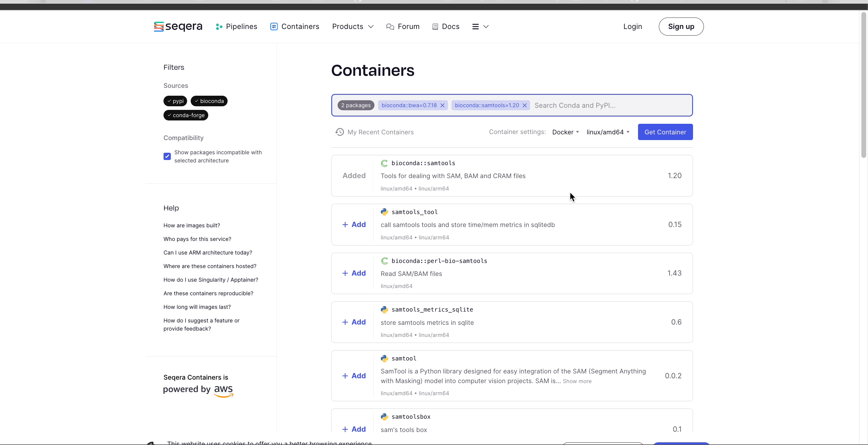This screenshot has height=445, width=868.
Task: Expand the linux/amd64 architecture dropdown
Action: (607, 132)
